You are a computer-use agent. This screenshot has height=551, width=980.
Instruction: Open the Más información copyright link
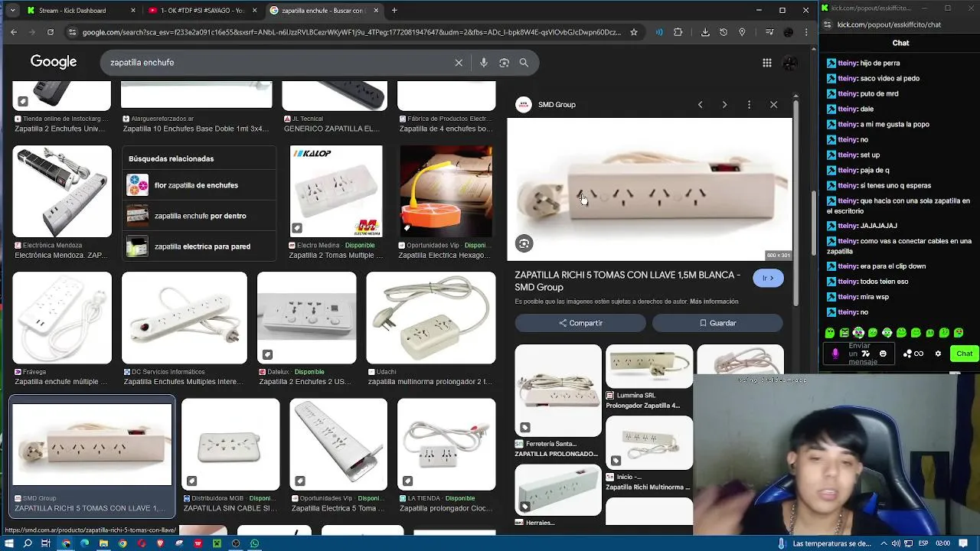(x=714, y=302)
